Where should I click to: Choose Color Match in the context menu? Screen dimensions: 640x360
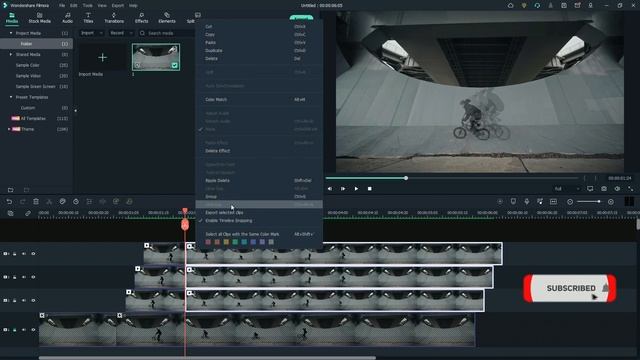pyautogui.click(x=259, y=100)
